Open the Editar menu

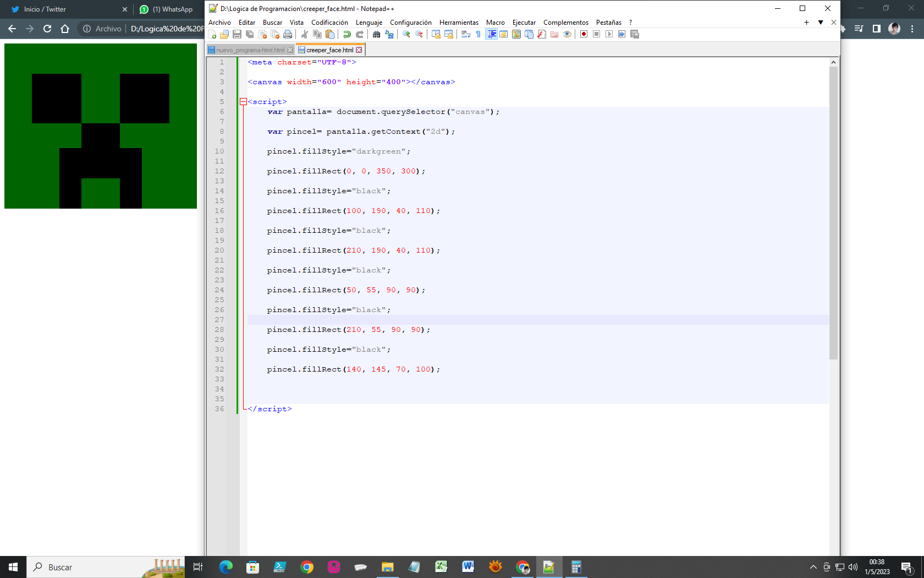point(247,23)
